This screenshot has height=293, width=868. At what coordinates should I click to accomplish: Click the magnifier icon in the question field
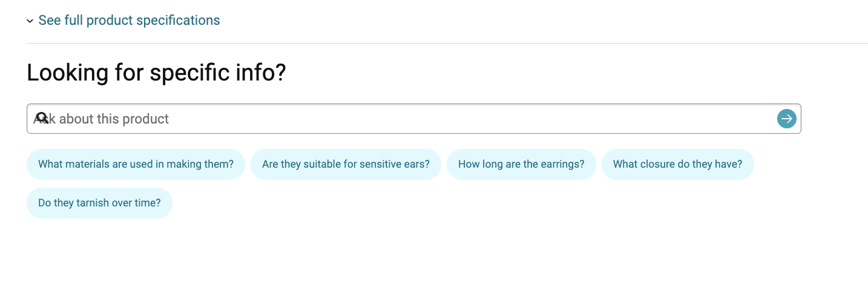pos(42,118)
